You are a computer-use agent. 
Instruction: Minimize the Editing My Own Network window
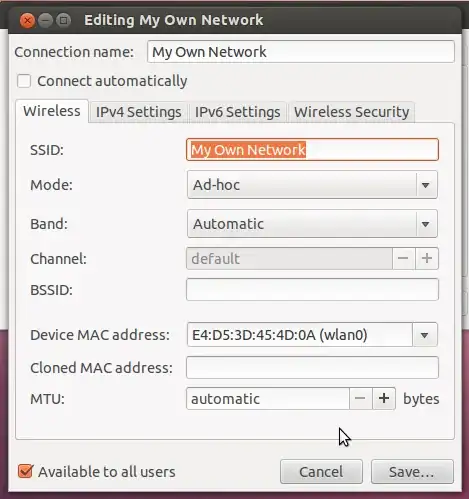click(x=45, y=21)
